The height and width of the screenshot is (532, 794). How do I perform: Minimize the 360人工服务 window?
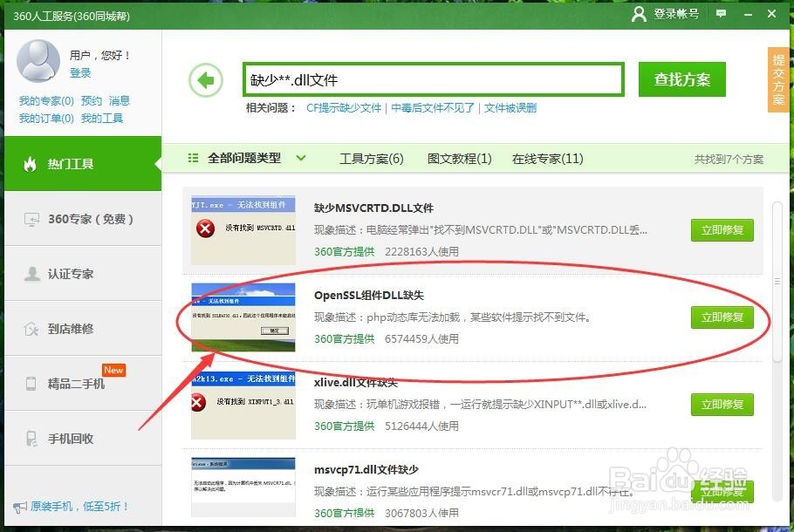[748, 14]
